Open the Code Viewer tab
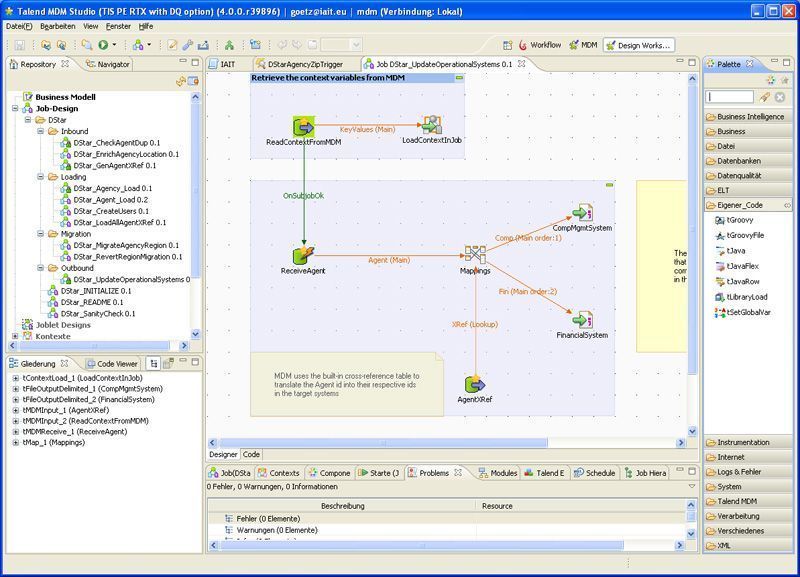This screenshot has width=800, height=577. [x=112, y=364]
